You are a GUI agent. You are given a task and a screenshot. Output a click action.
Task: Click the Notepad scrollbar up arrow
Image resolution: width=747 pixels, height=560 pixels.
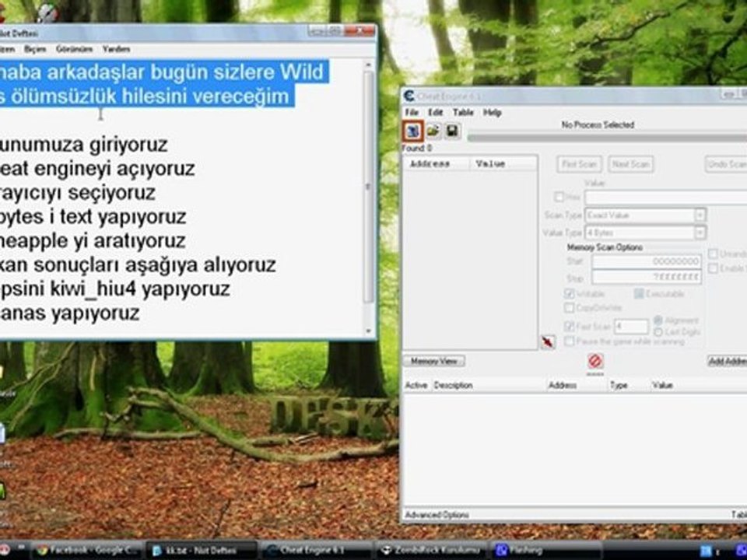[368, 64]
